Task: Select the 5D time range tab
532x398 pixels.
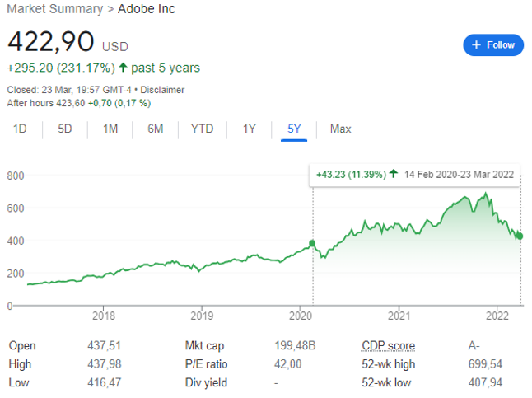Action: click(65, 129)
